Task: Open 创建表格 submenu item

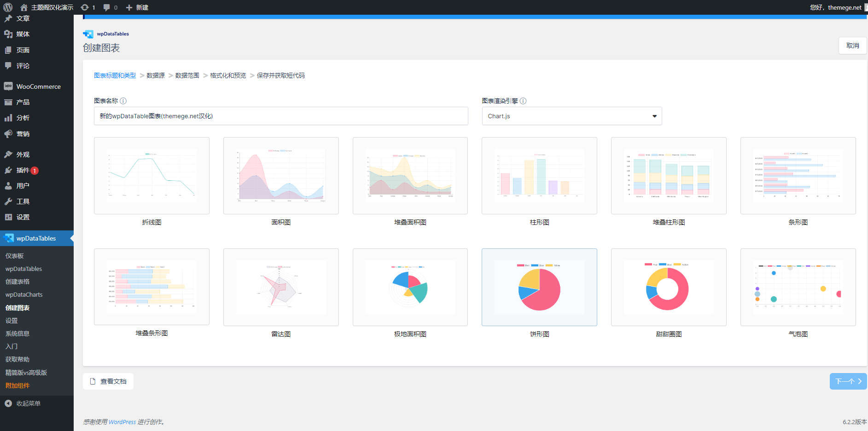Action: (17, 282)
